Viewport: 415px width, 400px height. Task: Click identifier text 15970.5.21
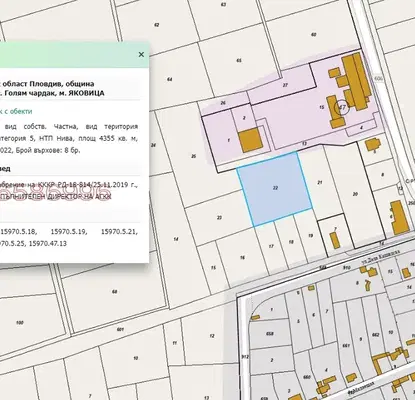coord(119,232)
